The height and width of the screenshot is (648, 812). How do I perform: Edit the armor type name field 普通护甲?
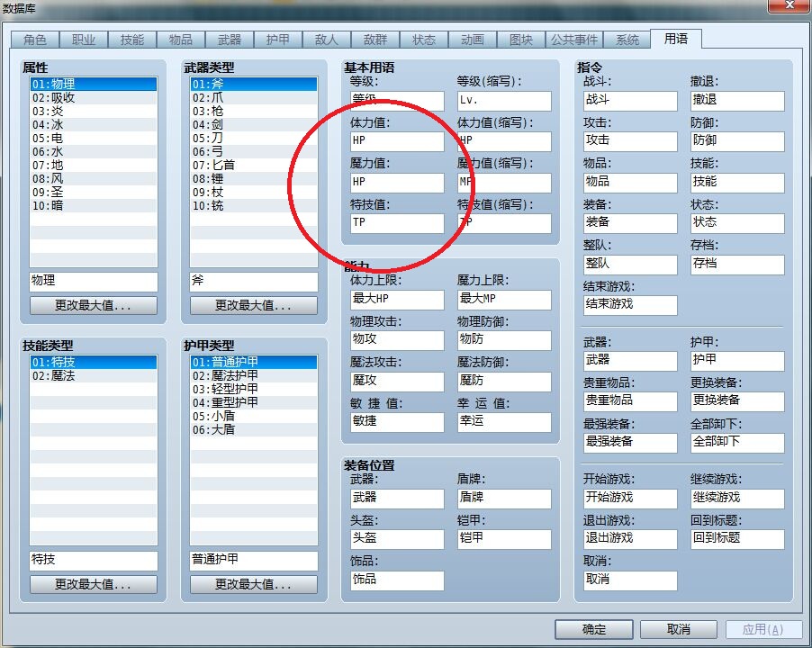(254, 561)
